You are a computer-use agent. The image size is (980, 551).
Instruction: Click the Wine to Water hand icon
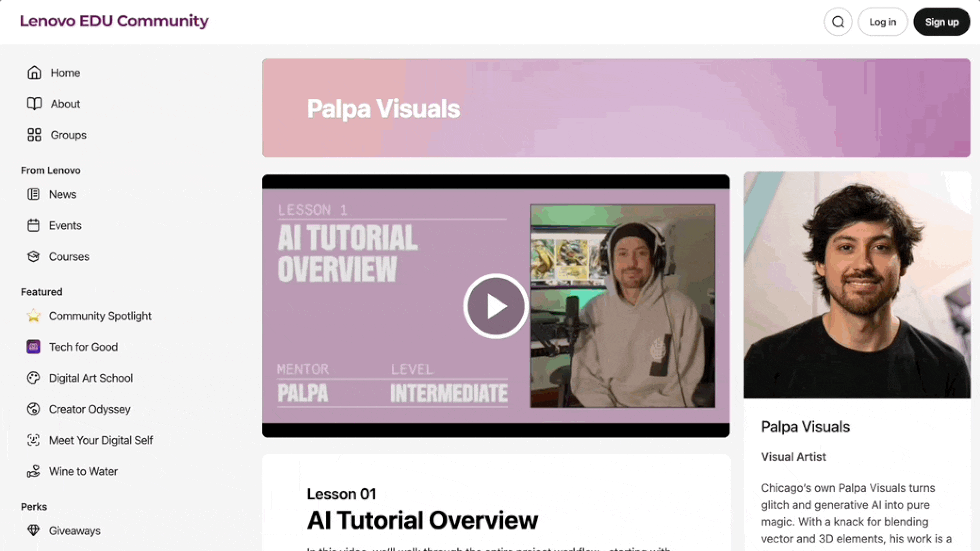click(x=33, y=471)
